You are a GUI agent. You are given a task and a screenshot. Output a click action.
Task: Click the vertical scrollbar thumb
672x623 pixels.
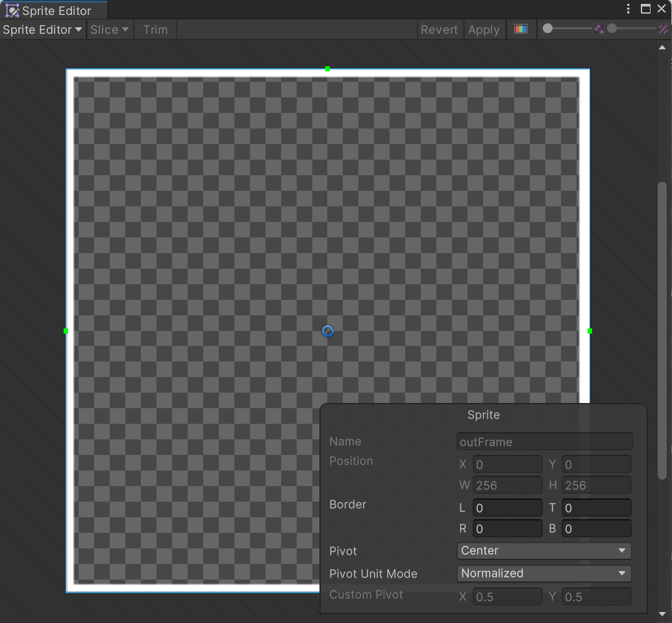[x=662, y=330]
